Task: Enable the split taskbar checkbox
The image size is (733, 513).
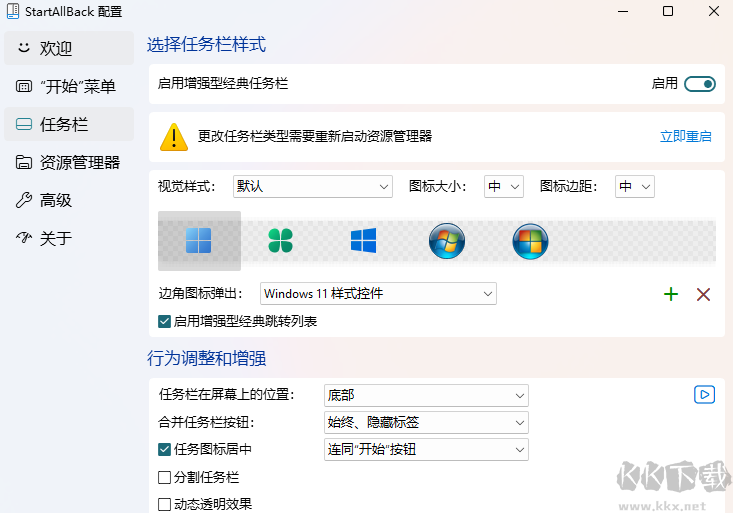Action: point(165,478)
